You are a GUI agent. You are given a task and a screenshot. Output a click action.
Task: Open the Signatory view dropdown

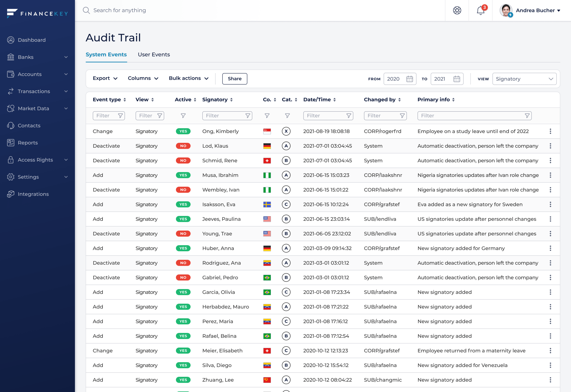(x=524, y=79)
